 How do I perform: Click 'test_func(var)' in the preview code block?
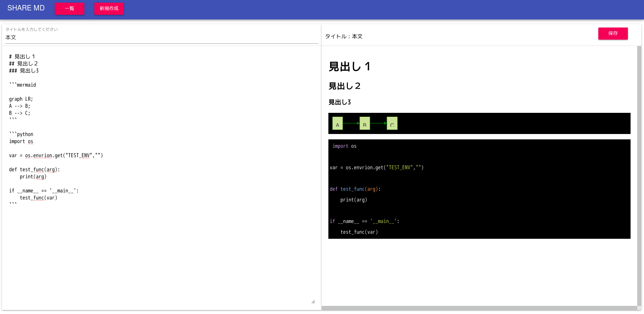[359, 232]
